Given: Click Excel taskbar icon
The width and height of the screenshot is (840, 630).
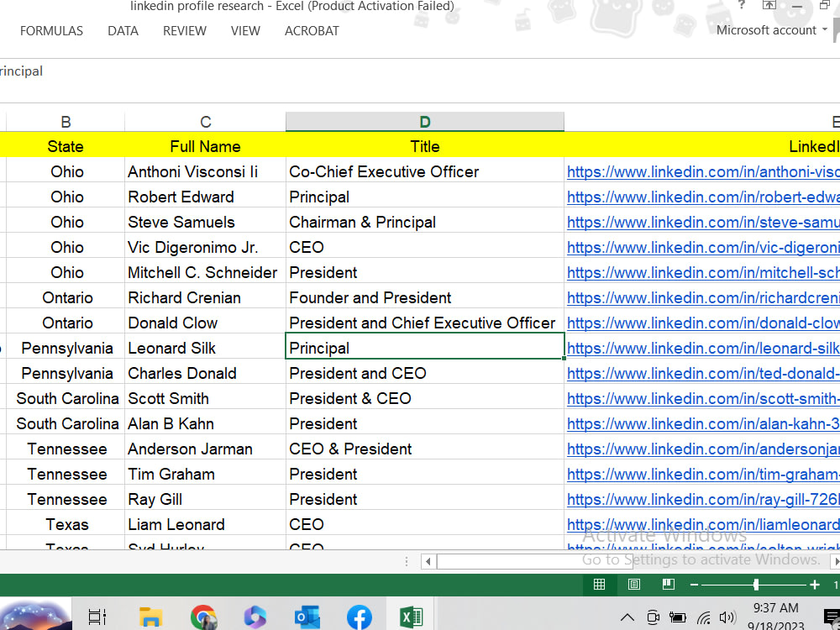Looking at the screenshot, I should [411, 617].
